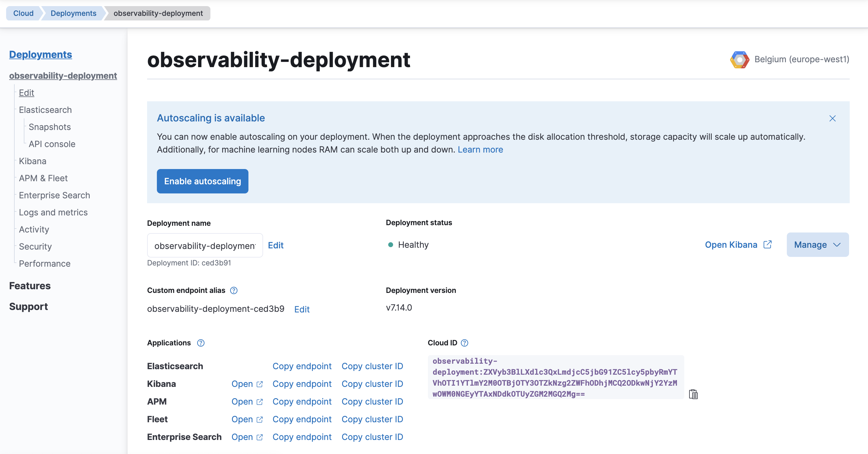
Task: Click help icon next to Custom endpoint alias
Action: pos(233,290)
